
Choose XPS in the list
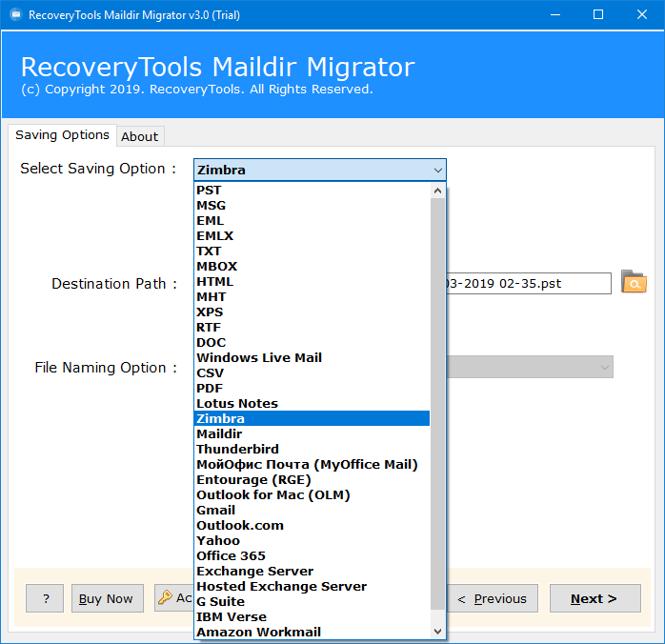[312, 312]
